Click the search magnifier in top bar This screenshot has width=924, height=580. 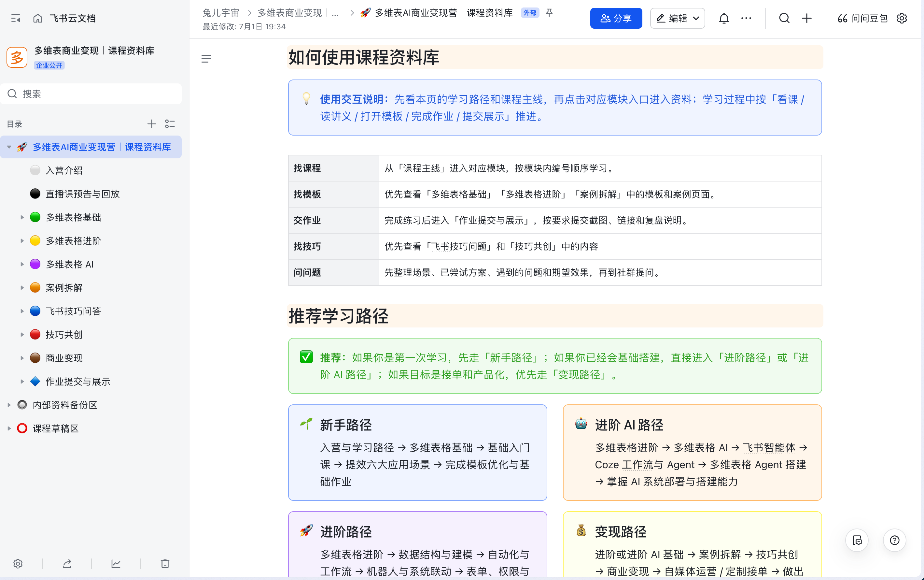point(784,19)
